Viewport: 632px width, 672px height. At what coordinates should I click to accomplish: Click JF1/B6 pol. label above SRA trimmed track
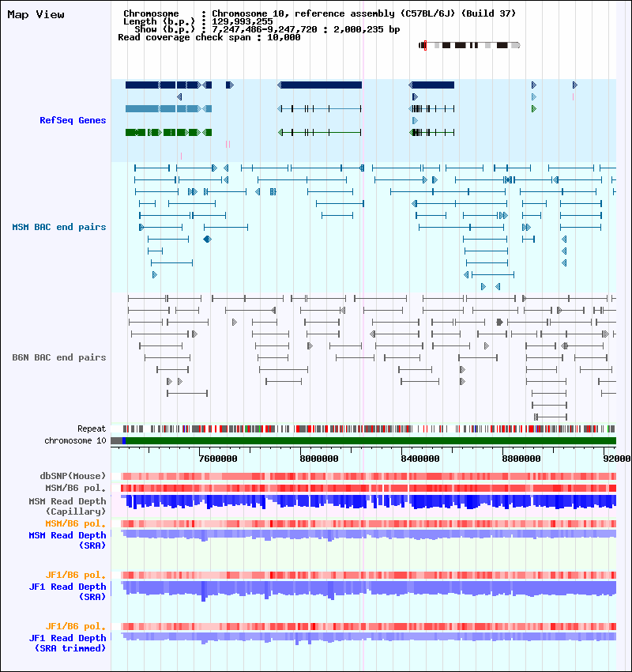[75, 627]
